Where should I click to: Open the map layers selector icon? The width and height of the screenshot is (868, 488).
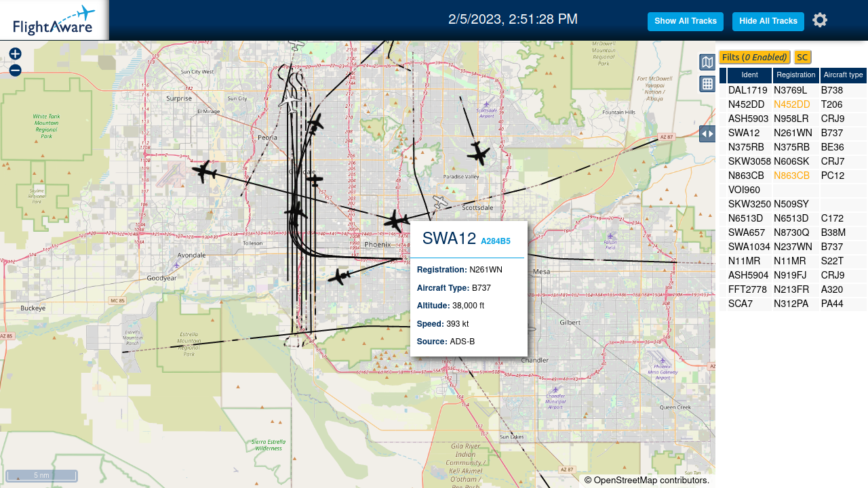(x=707, y=62)
